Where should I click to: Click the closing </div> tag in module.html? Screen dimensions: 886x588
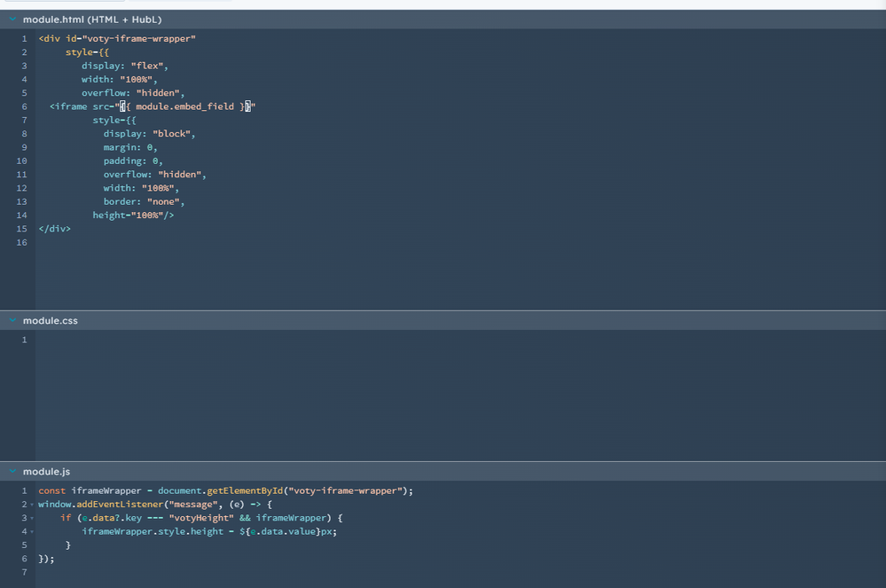tap(54, 229)
